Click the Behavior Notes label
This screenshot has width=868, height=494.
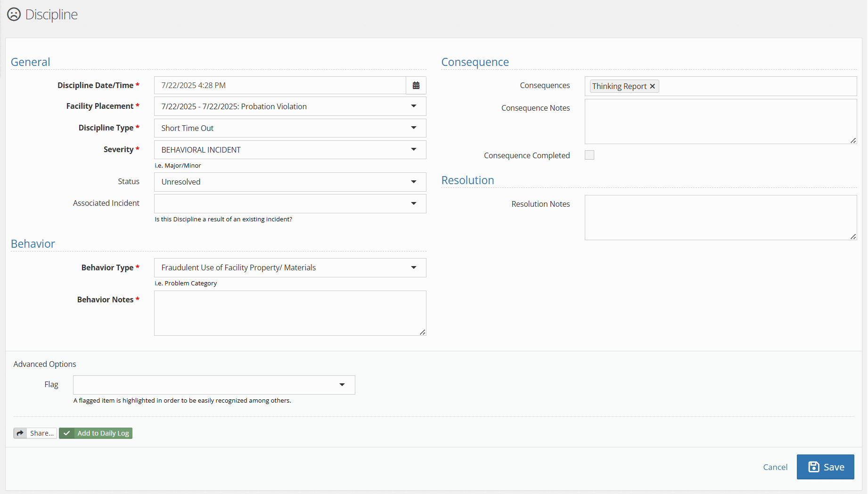[x=105, y=300]
